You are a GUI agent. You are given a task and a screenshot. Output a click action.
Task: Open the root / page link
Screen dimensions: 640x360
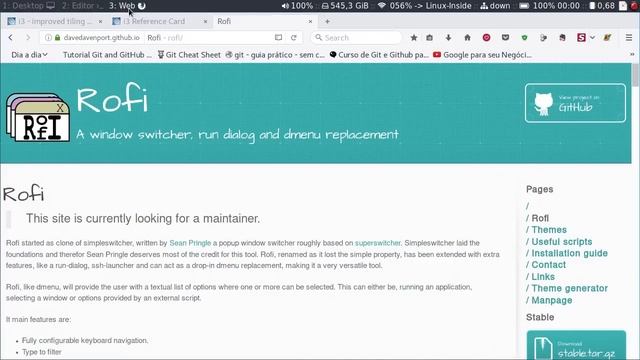pos(527,206)
